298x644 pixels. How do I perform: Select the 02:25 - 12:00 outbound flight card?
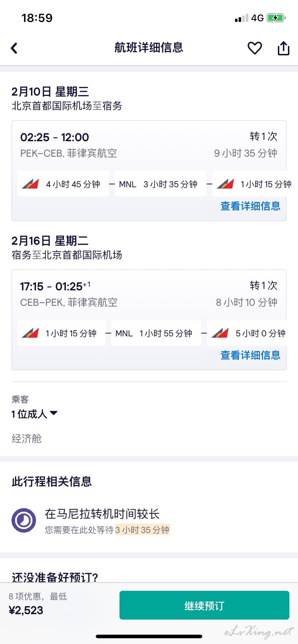(x=149, y=171)
